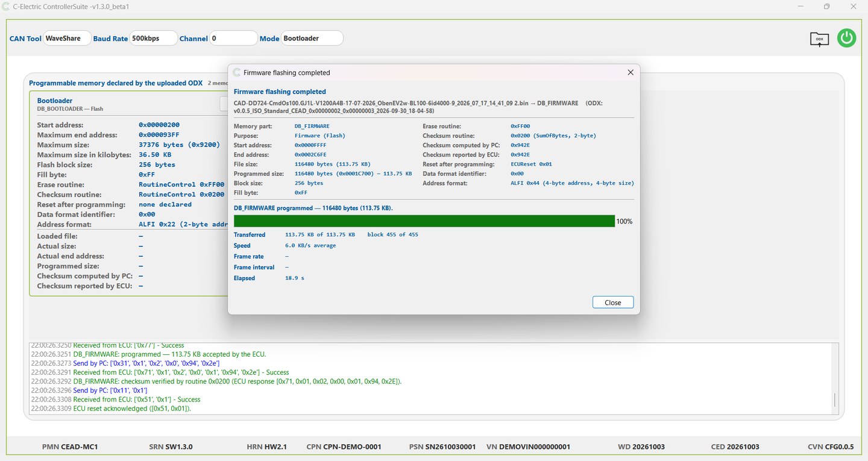This screenshot has height=461, width=868.
Task: Open the CAN Tool WaveShare selector
Action: (67, 38)
